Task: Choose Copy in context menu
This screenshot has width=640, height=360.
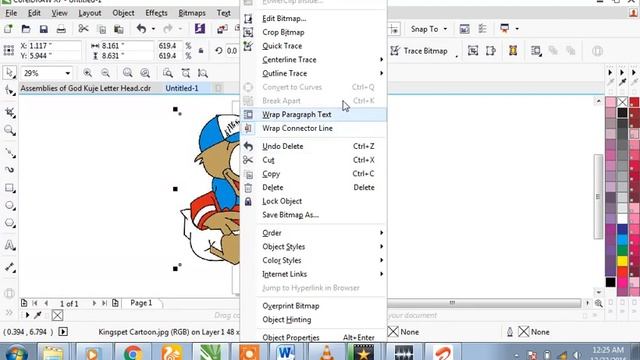Action: pyautogui.click(x=313, y=174)
